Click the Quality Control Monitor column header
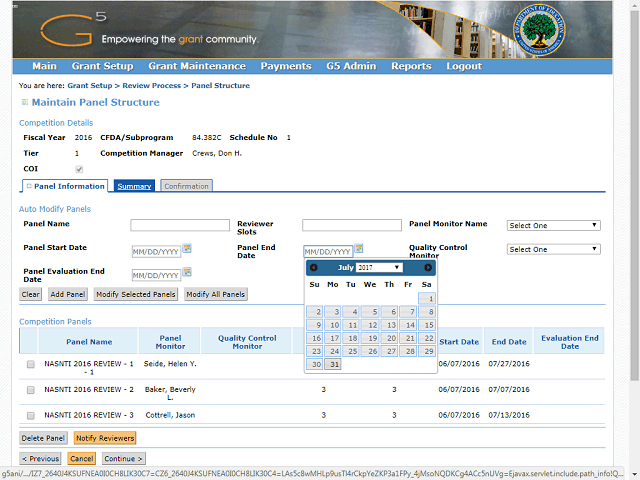640x480 pixels. [x=247, y=342]
